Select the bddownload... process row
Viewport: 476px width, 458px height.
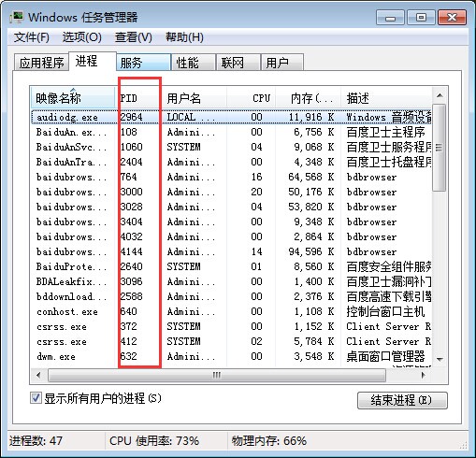coord(231,296)
